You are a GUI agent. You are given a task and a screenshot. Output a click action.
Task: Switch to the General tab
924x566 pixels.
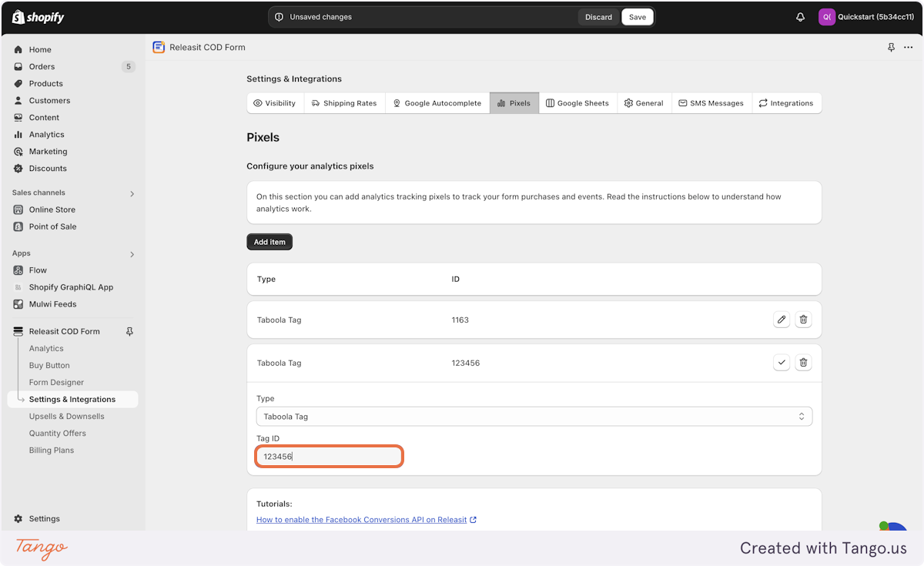click(x=644, y=103)
